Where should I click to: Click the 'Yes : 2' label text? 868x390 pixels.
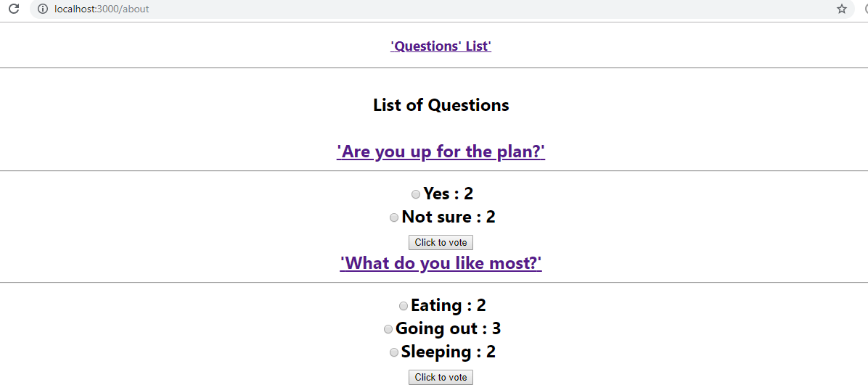[449, 194]
